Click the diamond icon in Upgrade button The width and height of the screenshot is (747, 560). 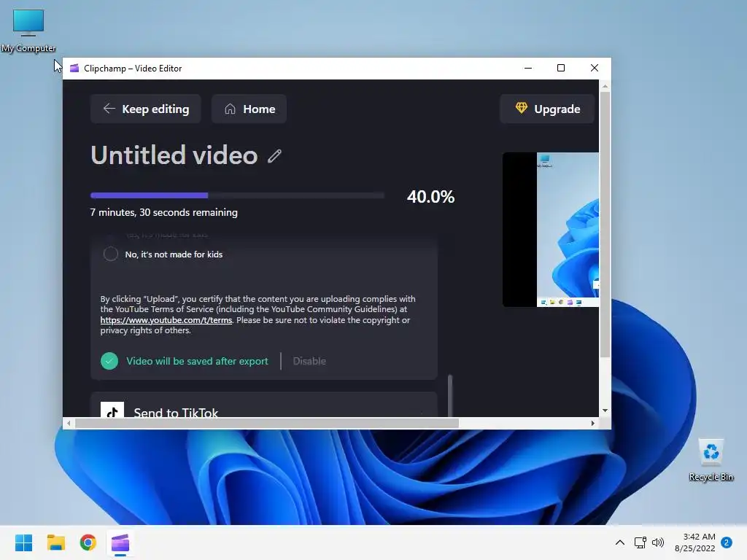coord(521,108)
